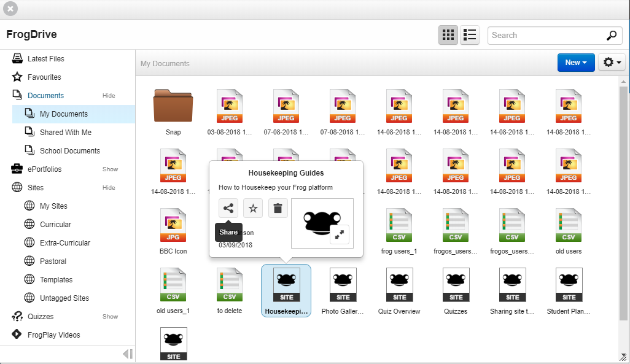This screenshot has height=364, width=630.
Task: Open School Documents
Action: [69, 151]
